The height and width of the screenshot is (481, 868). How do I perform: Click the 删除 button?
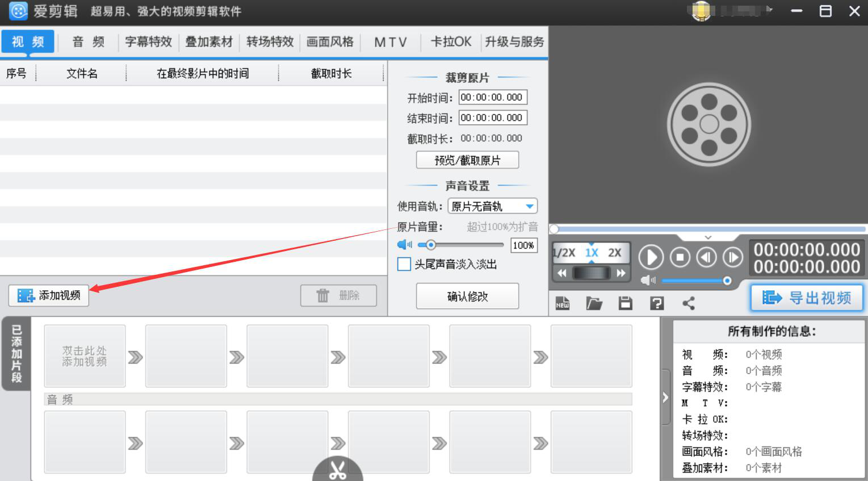point(338,295)
